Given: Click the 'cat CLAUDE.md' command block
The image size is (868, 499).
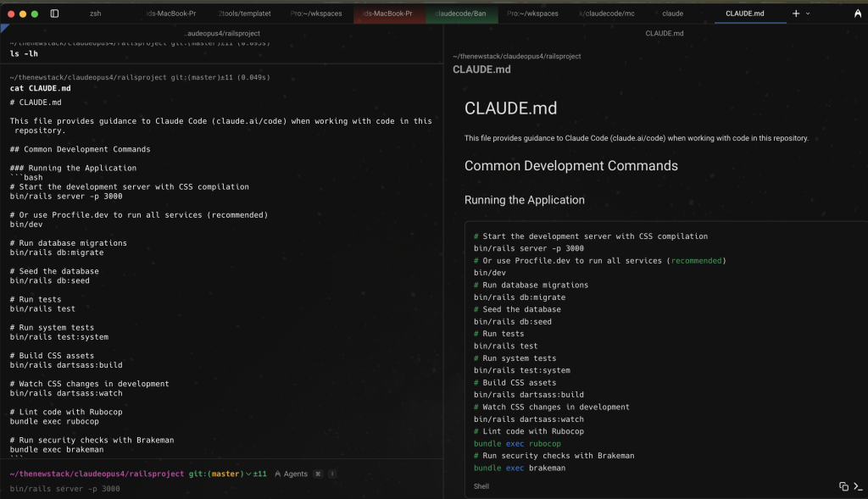Looking at the screenshot, I should click(x=41, y=88).
